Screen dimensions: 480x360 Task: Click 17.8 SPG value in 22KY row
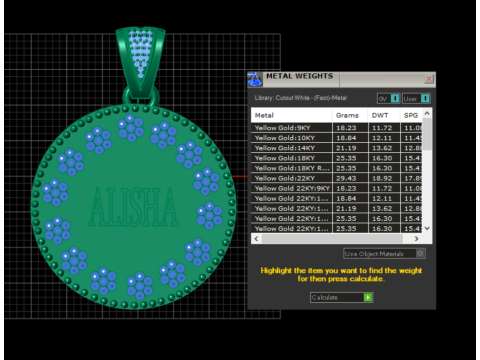[413, 178]
